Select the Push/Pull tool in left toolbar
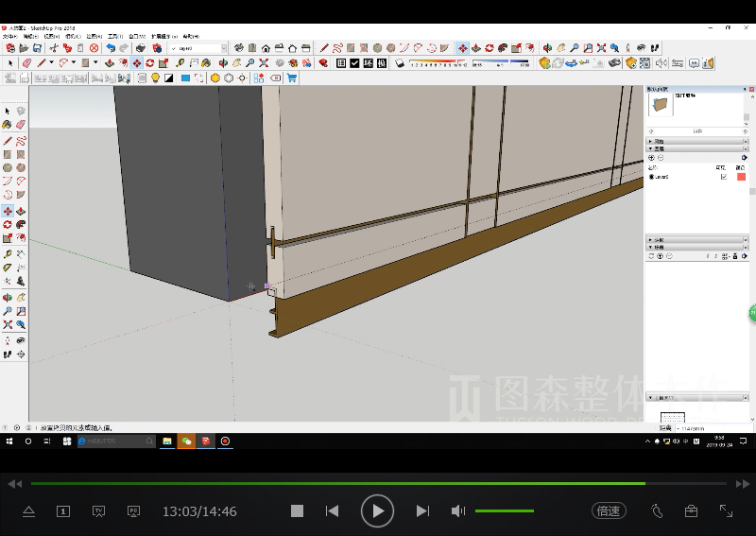756x536 pixels. tap(21, 211)
